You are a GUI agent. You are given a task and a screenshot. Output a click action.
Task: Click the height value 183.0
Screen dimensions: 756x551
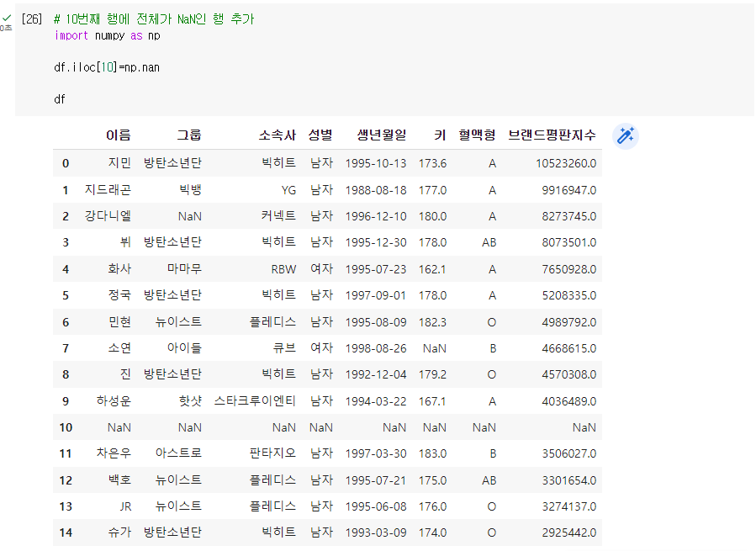[432, 453]
